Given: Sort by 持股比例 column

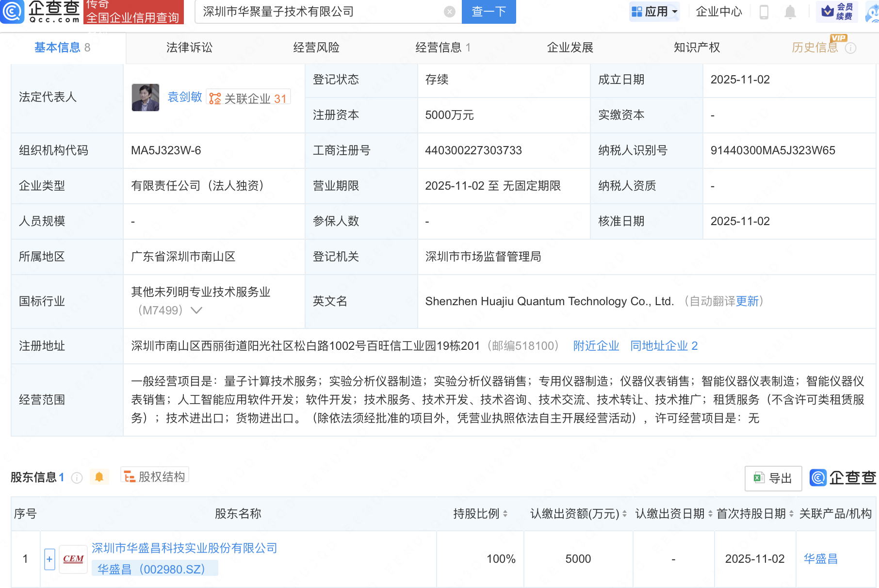Looking at the screenshot, I should (x=505, y=514).
